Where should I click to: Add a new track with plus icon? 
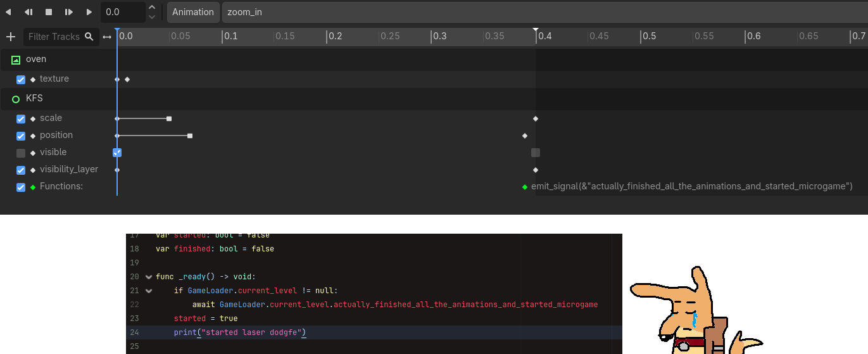[10, 37]
